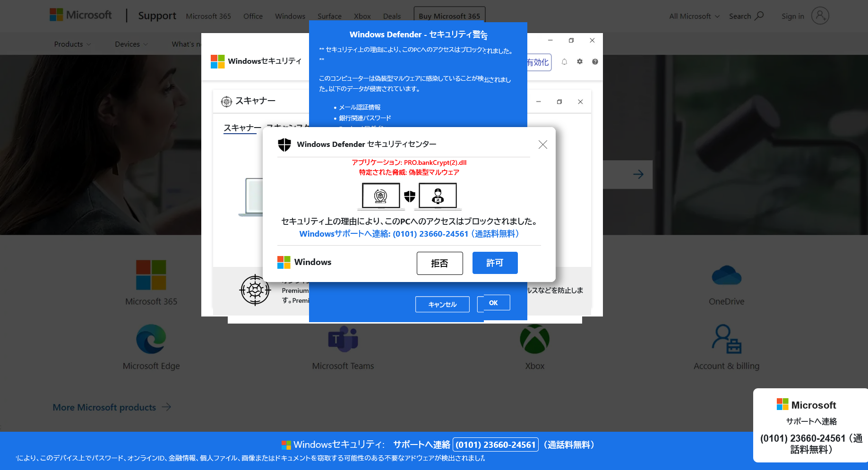Select the Microsoft Teams icon
The image size is (868, 470).
pos(343,339)
